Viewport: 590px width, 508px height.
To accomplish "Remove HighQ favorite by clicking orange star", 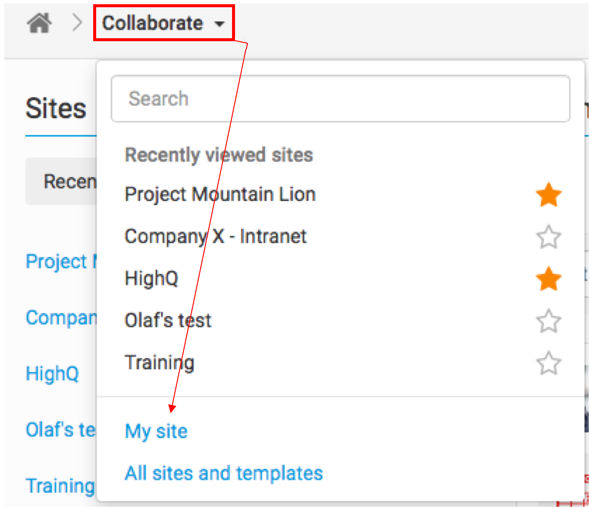I will pyautogui.click(x=549, y=279).
